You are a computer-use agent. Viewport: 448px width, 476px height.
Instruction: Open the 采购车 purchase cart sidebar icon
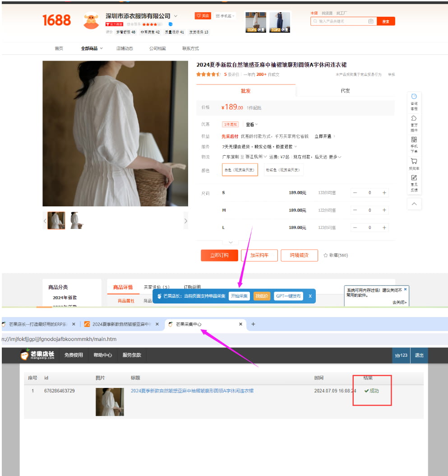pos(414,160)
